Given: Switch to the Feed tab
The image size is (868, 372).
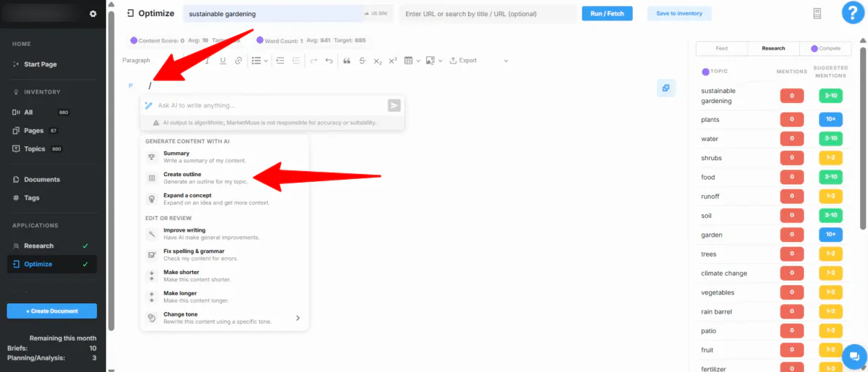Looking at the screenshot, I should (x=721, y=48).
